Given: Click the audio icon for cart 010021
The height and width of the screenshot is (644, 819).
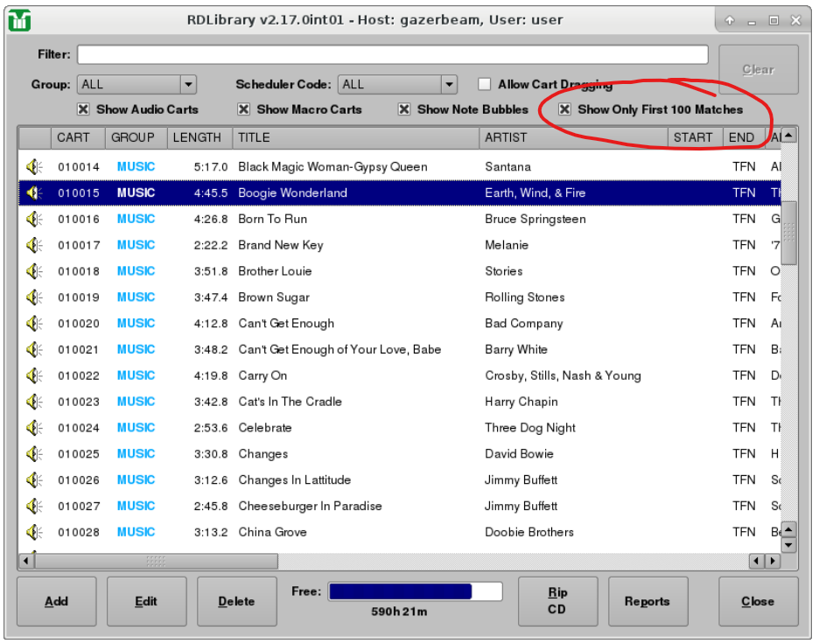Looking at the screenshot, I should (34, 349).
